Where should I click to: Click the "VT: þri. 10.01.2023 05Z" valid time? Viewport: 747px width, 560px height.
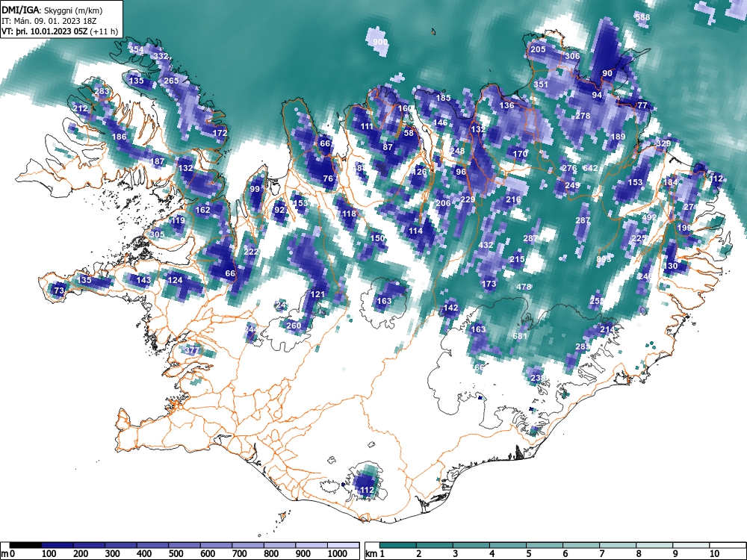[x=46, y=31]
